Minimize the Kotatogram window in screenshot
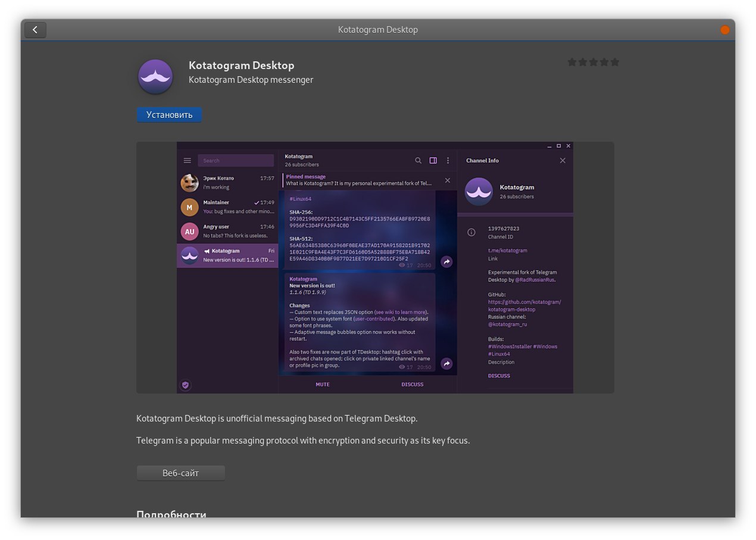This screenshot has width=756, height=540. [548, 145]
